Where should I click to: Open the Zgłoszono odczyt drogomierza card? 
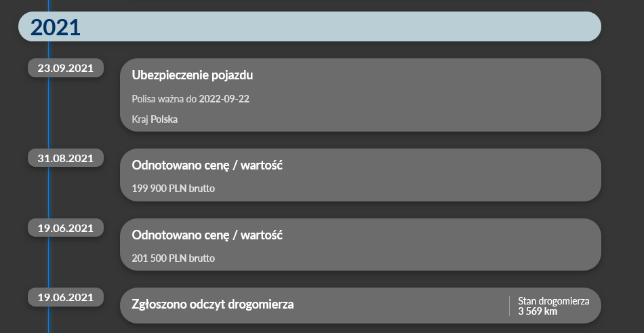(x=361, y=305)
